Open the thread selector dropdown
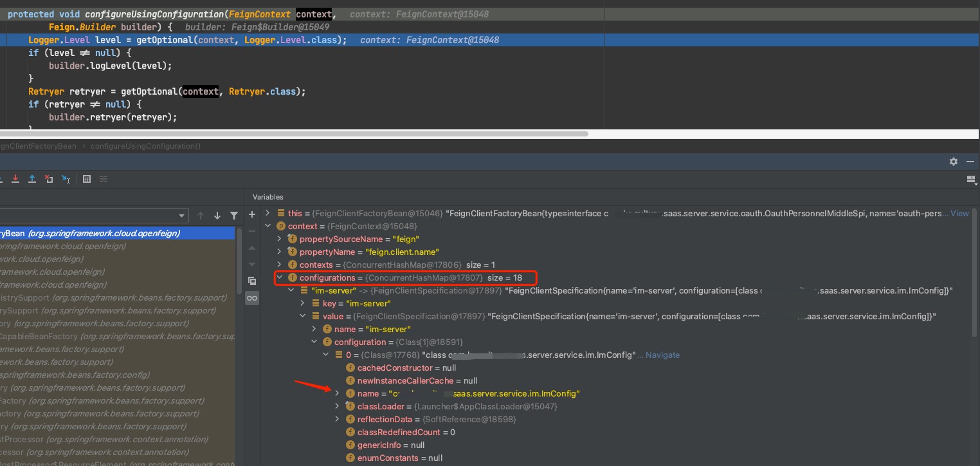Screen dimensions: 980x466 (x=182, y=216)
